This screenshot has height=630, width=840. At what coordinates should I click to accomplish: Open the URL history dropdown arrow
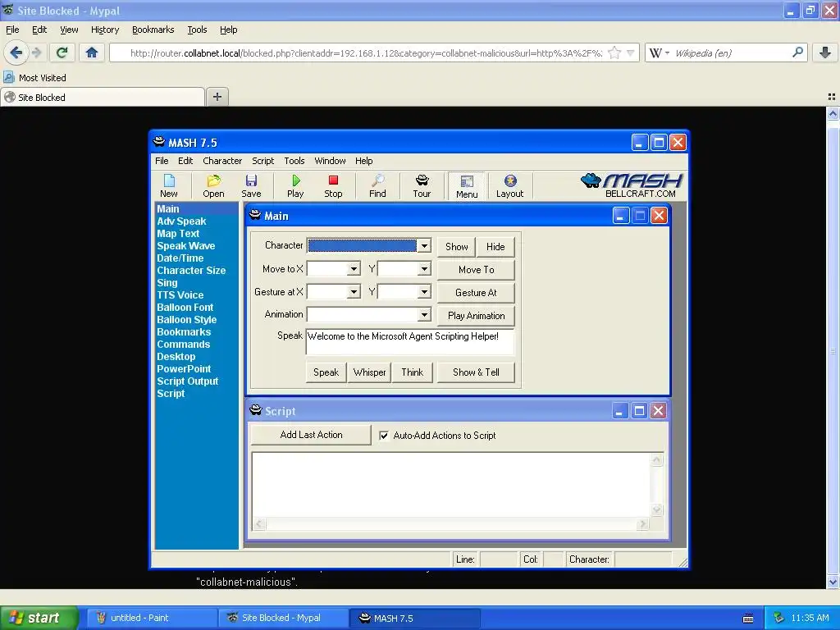tap(631, 52)
